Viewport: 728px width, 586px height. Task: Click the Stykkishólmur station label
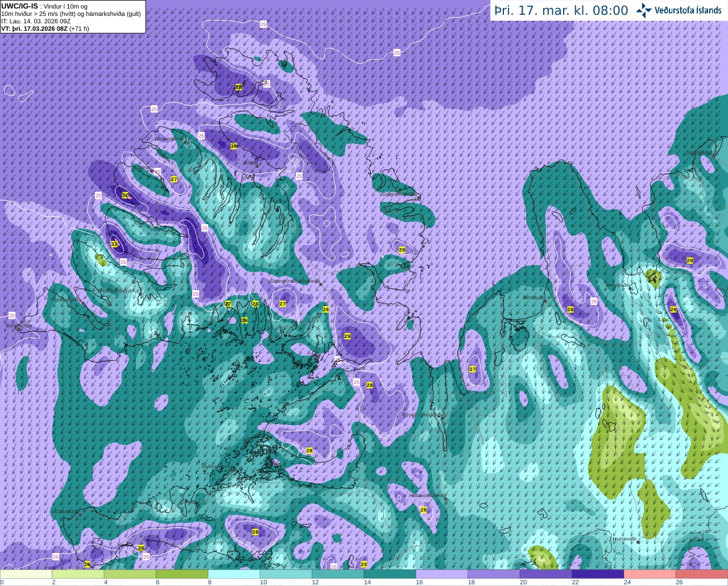(218, 467)
